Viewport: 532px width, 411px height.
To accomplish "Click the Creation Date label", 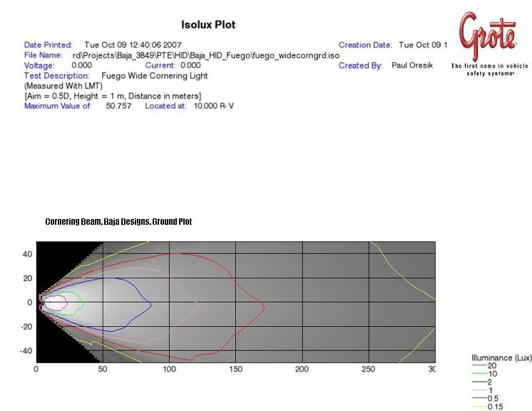I will tap(365, 45).
